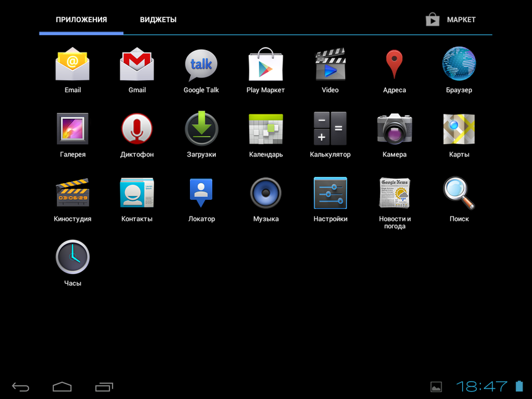Switch to the Виджеты tab
The height and width of the screenshot is (399, 532).
pyautogui.click(x=158, y=20)
